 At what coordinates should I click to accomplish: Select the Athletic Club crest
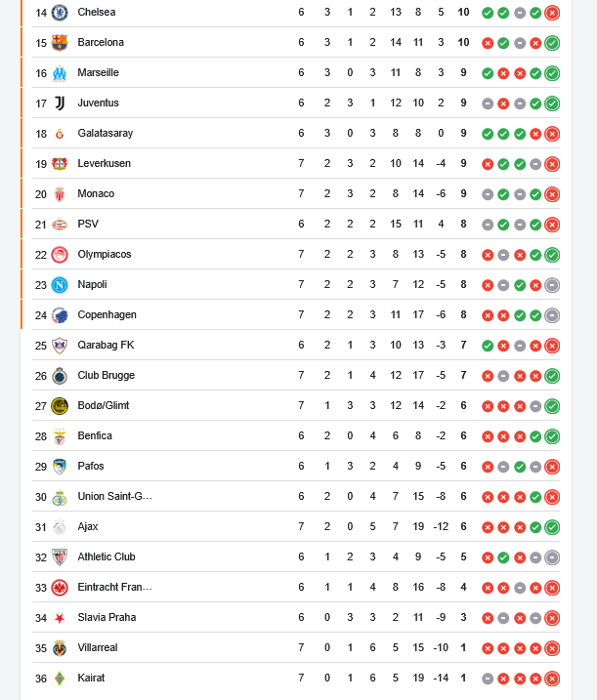click(60, 556)
